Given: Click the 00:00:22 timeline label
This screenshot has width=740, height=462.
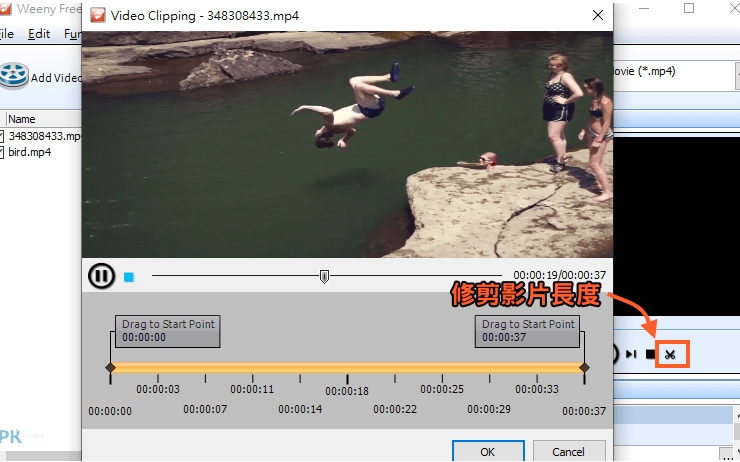Looking at the screenshot, I should point(395,409).
